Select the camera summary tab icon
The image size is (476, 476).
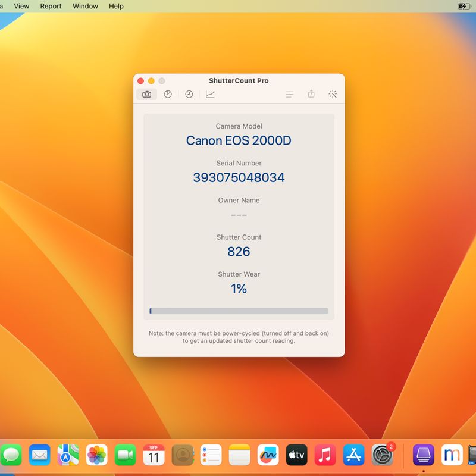pos(146,94)
